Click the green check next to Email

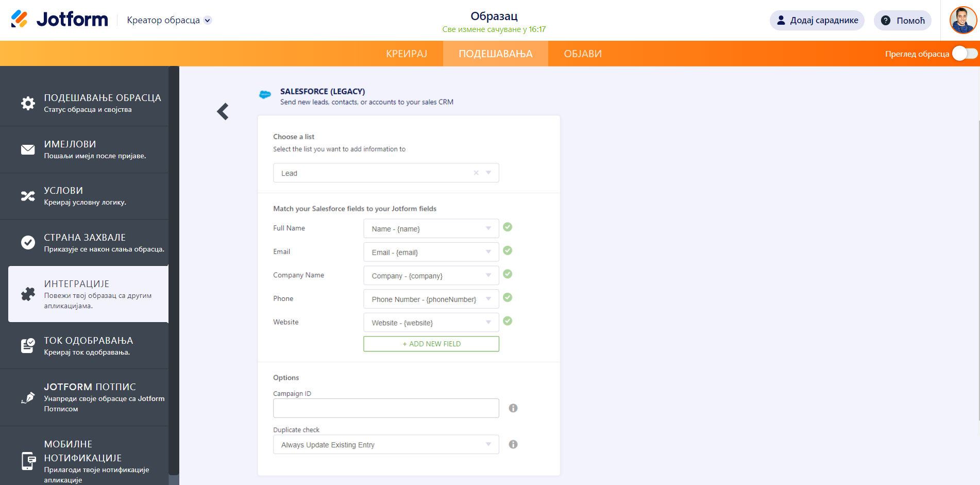[508, 250]
